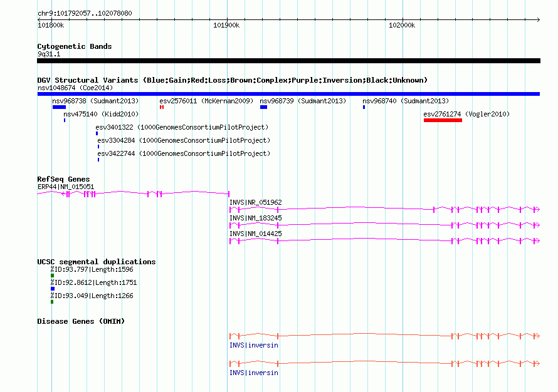The height and width of the screenshot is (392, 558).
Task: Open the DGV Structural Variants track title
Action: coord(233,80)
